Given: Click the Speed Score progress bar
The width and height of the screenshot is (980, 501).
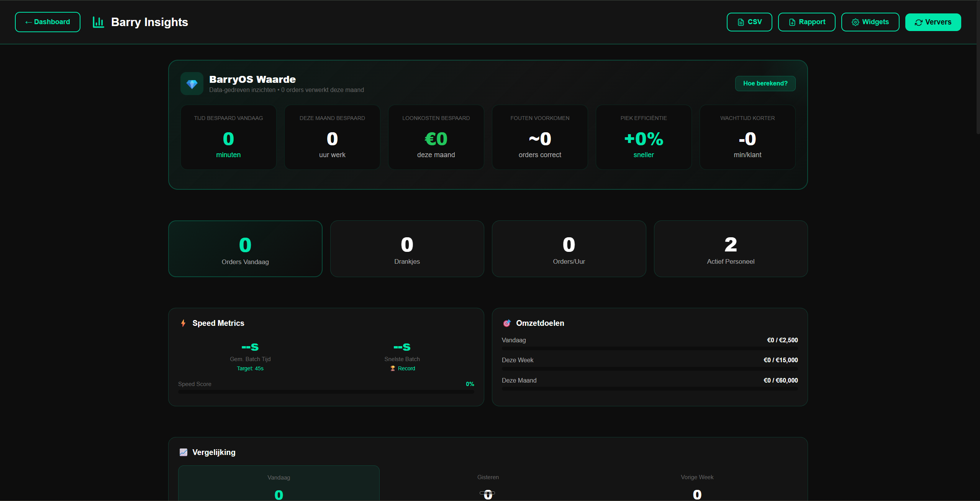Looking at the screenshot, I should coord(326,392).
